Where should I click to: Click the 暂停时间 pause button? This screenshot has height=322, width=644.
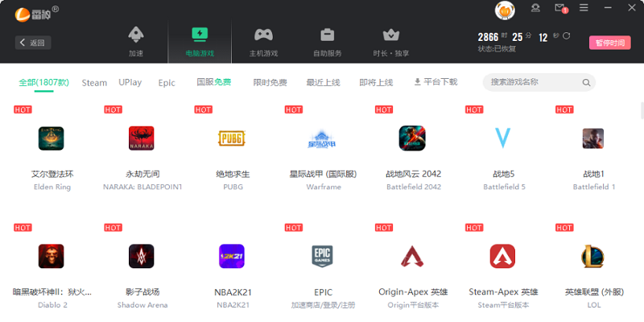[x=610, y=43]
